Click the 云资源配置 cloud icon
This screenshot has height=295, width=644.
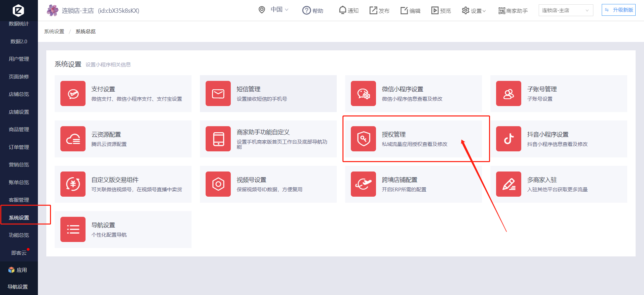(x=73, y=139)
